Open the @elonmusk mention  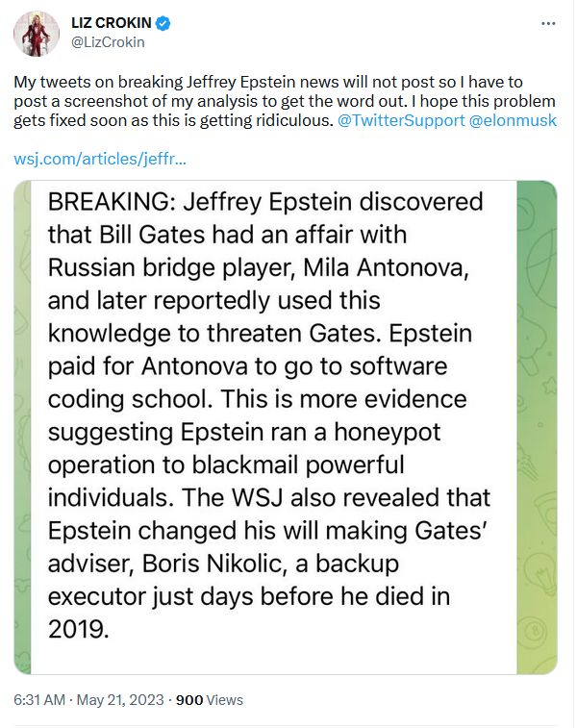[x=513, y=120]
